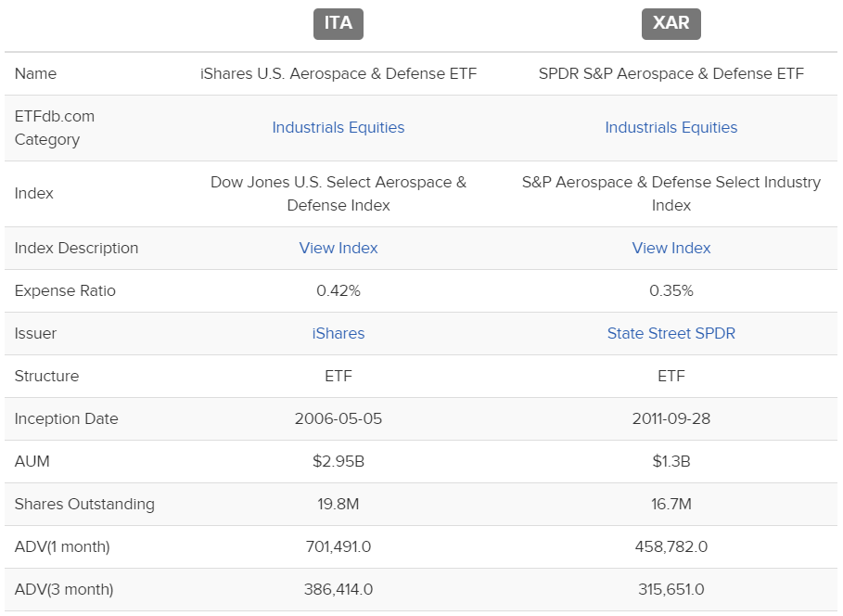Click the 701,491.0 one-month ADV value
This screenshot has height=616, width=843.
tap(338, 547)
